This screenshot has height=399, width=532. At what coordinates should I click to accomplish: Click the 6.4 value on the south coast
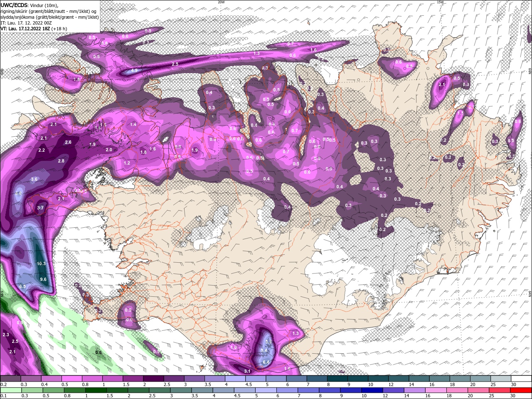coord(266,362)
